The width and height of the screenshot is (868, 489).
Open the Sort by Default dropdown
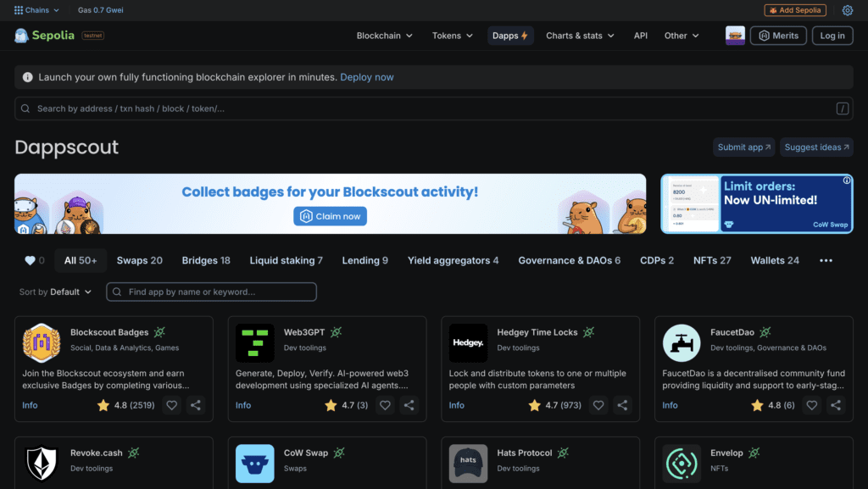55,291
